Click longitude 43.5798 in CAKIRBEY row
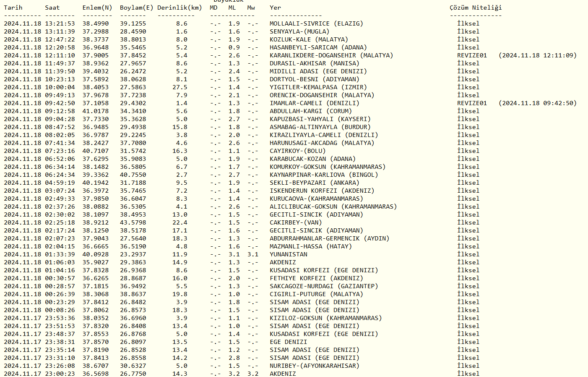Viewport: 588px width, 377px height. [133, 222]
